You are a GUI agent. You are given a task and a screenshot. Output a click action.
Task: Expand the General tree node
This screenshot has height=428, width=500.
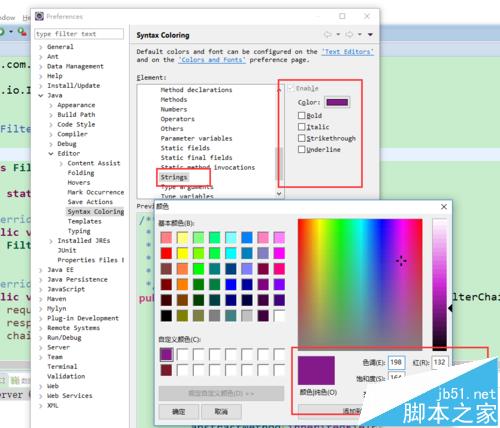point(41,47)
